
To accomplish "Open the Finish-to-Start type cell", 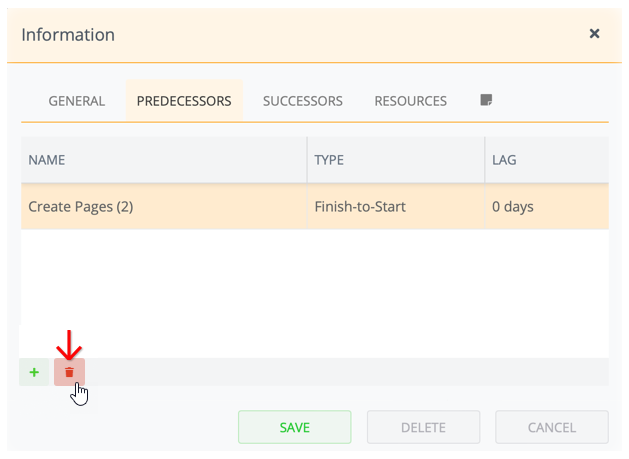I will point(396,207).
